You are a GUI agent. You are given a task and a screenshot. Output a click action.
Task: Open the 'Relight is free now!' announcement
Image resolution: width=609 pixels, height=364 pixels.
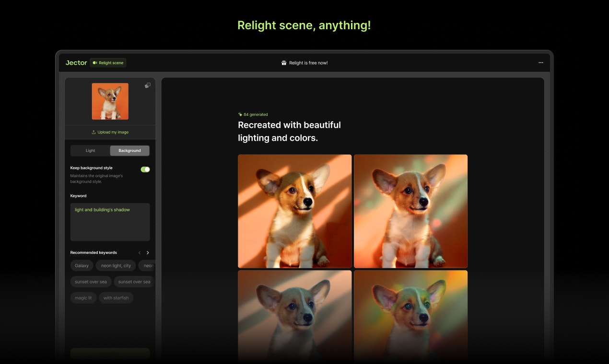coord(304,63)
